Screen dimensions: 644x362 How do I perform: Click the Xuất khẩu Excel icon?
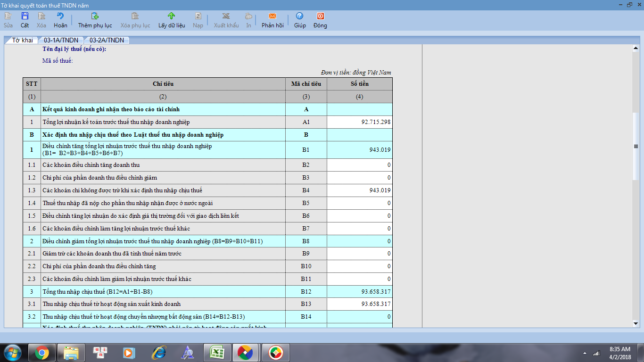click(226, 16)
